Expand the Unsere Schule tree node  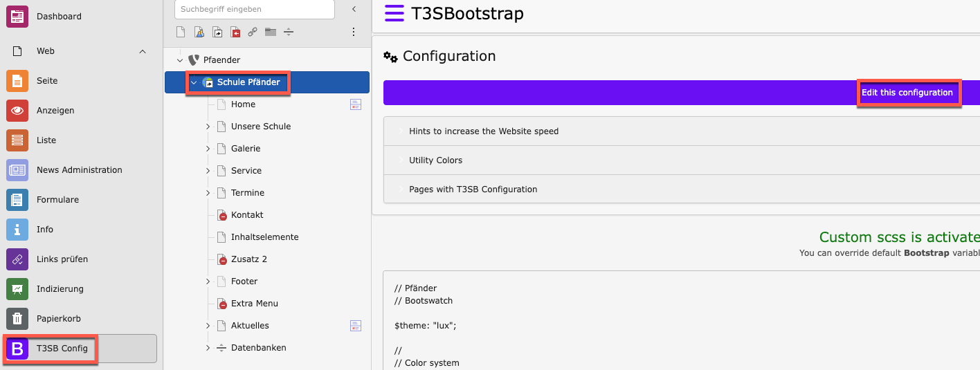click(x=208, y=127)
